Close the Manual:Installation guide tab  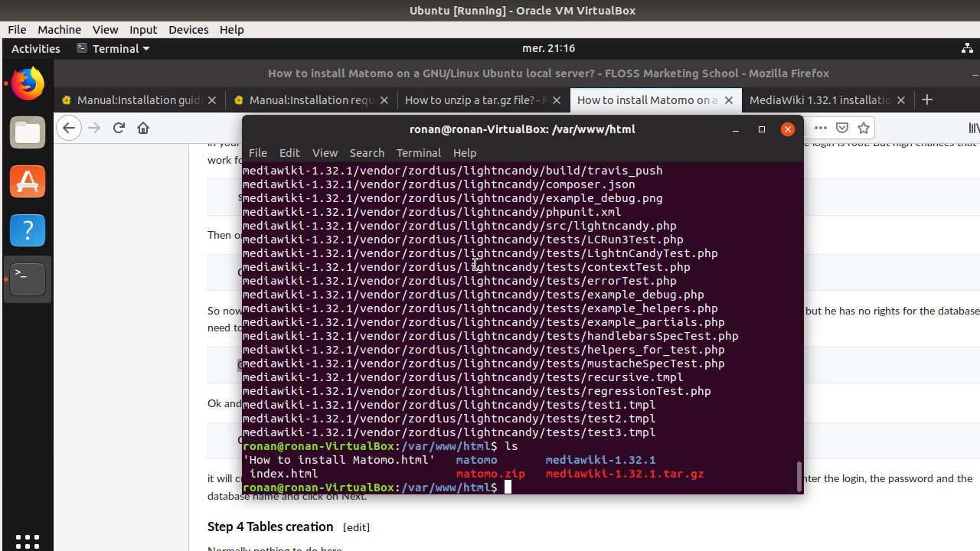(212, 100)
